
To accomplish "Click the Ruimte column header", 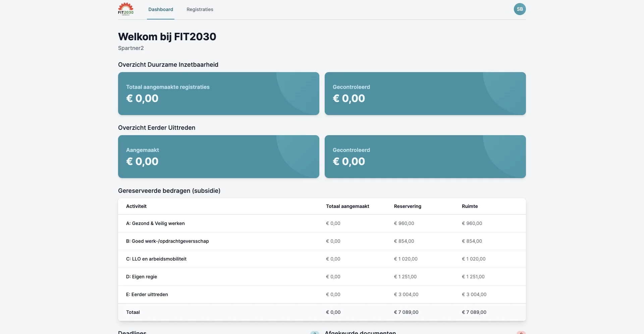I will coord(470,206).
